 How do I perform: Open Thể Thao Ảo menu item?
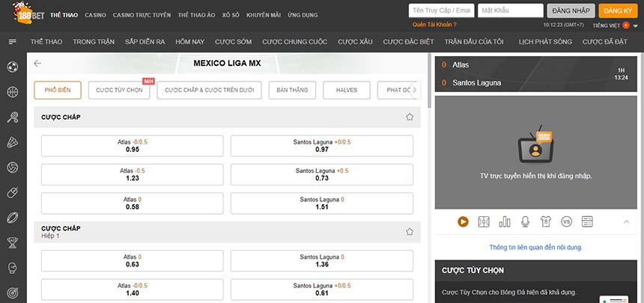196,15
